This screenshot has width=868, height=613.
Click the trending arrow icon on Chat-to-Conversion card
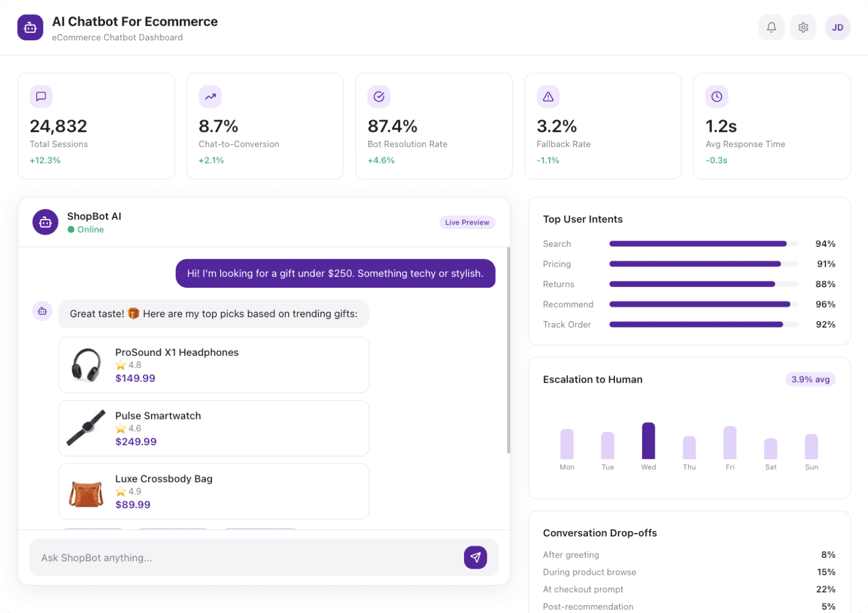(210, 96)
